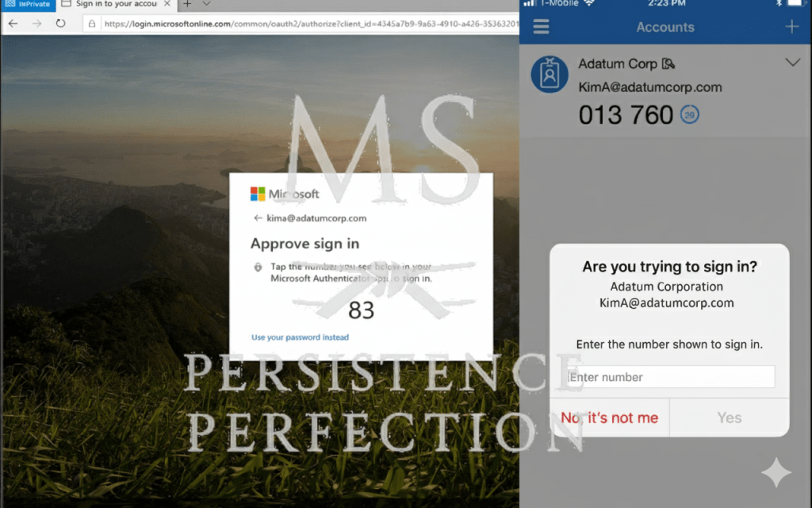
Task: Tap the plus icon to add account
Action: click(791, 27)
